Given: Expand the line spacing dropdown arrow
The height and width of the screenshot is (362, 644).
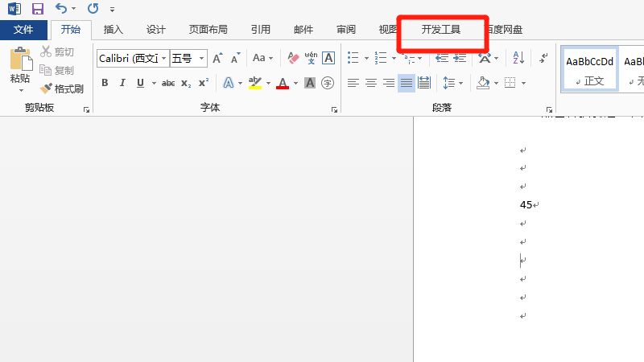Looking at the screenshot, I should point(461,83).
